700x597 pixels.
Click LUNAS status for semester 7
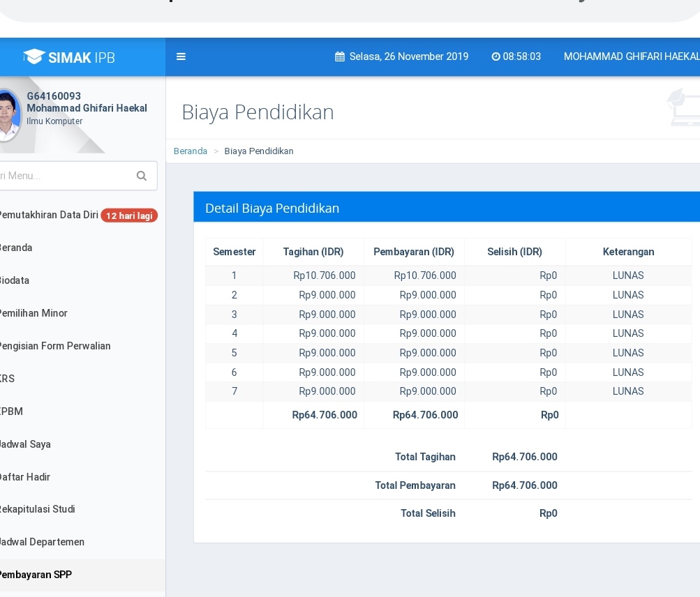coord(628,391)
